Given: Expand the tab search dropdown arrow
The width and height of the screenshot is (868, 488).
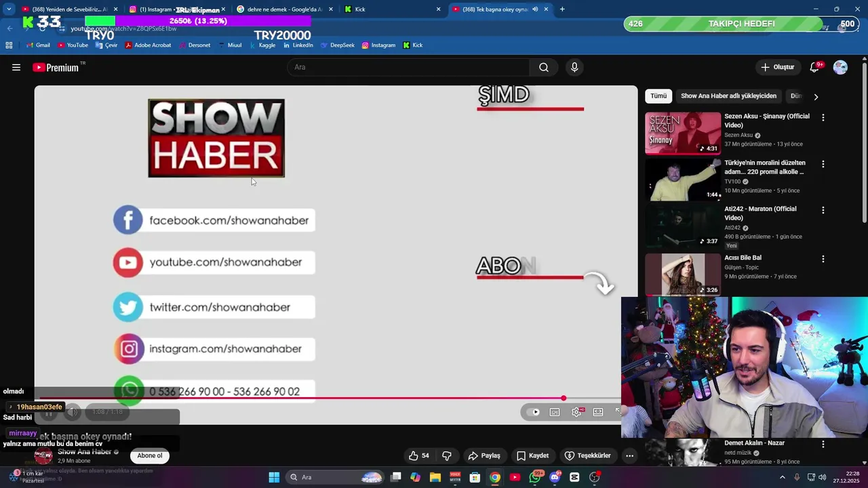Looking at the screenshot, I should pyautogui.click(x=8, y=9).
